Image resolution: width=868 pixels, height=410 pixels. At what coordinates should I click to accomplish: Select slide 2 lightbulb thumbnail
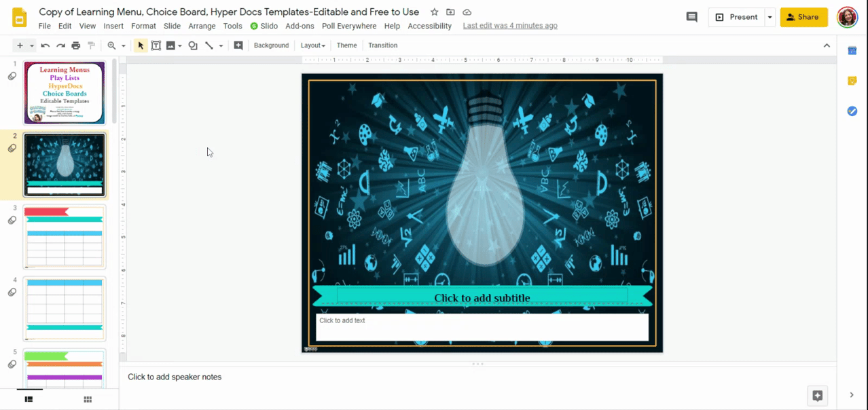pos(65,164)
